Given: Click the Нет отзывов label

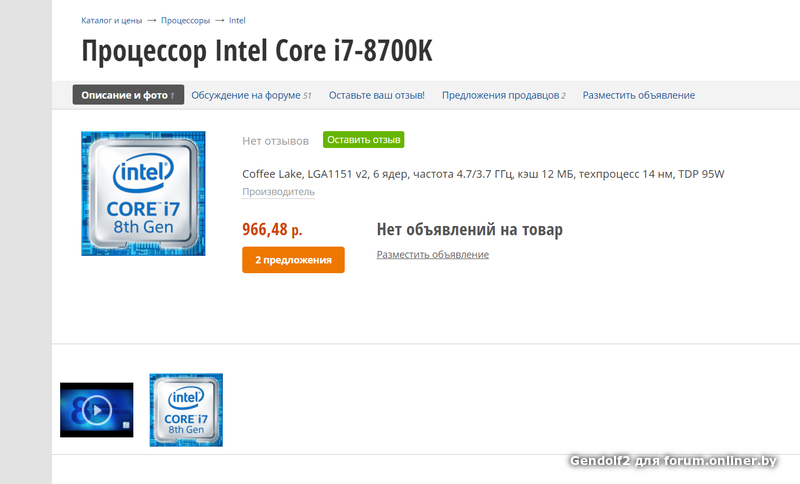Looking at the screenshot, I should coord(276,141).
